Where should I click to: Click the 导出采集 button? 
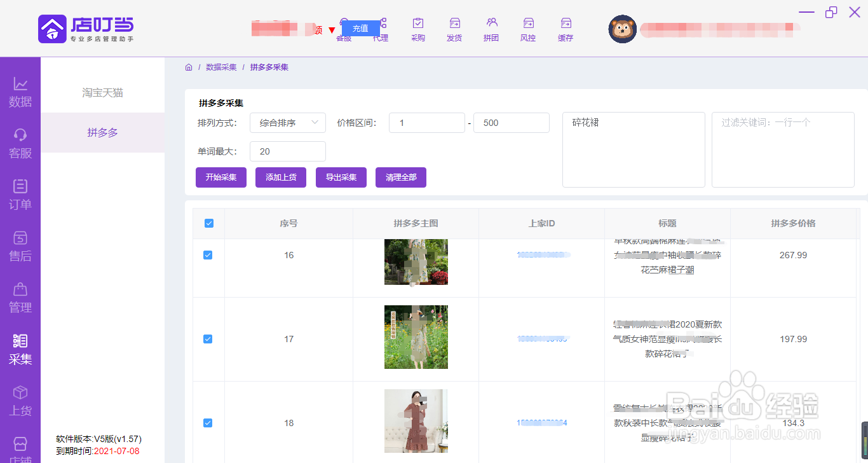click(341, 177)
